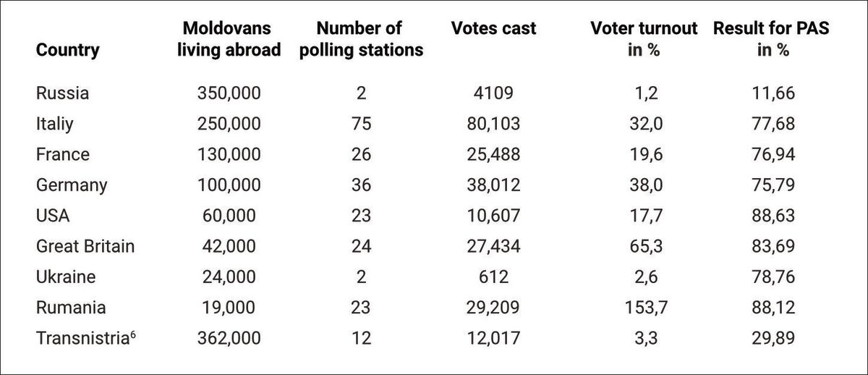Click the 80,103 votes cast value

pos(493,124)
